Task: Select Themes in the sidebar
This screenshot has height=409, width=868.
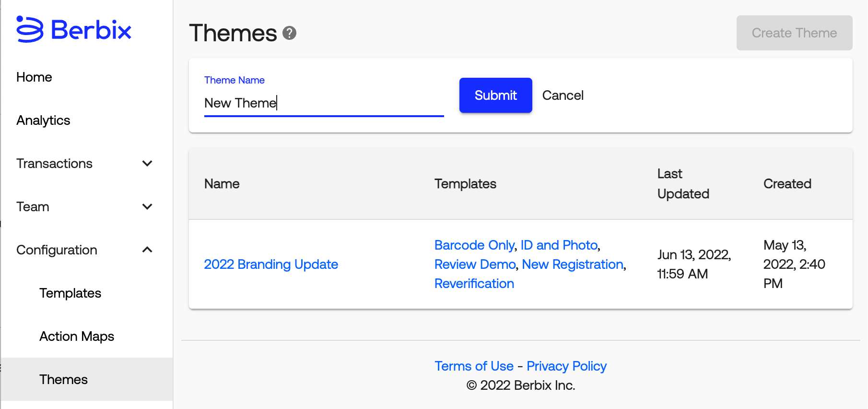Action: [63, 380]
